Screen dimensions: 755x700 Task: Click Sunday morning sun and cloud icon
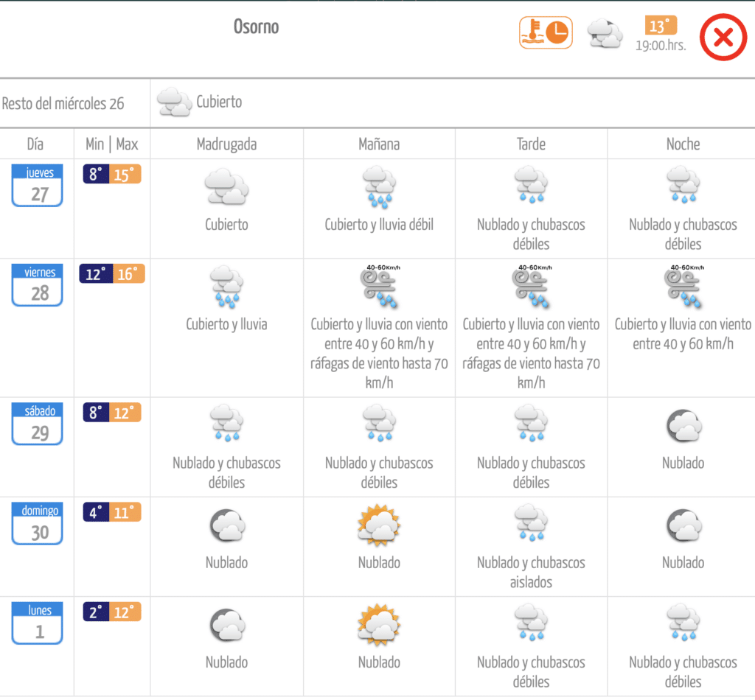[379, 525]
